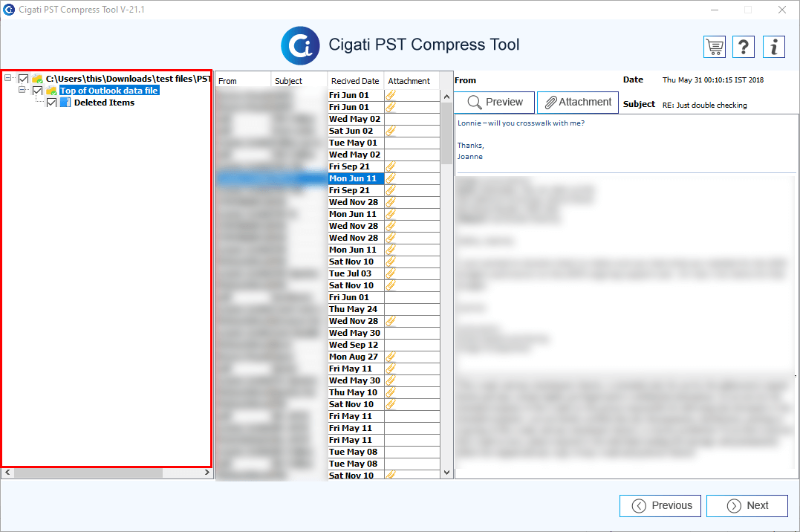
Task: Sort by the From column header
Action: coord(243,81)
